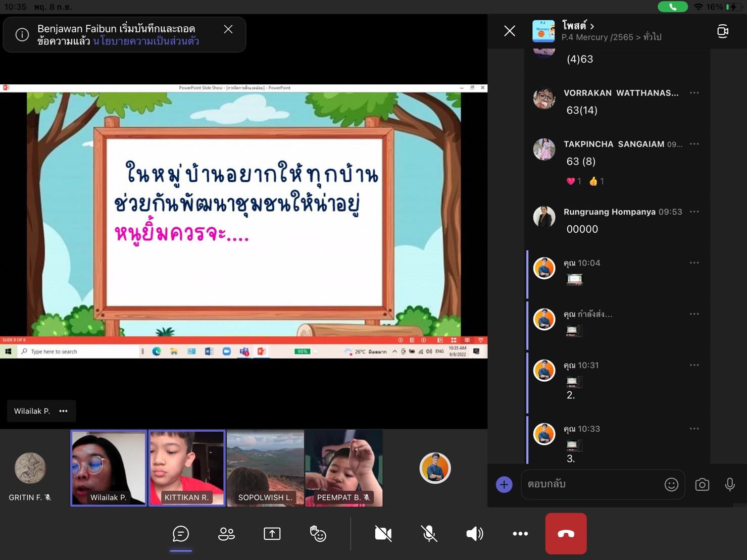Show the participants list

click(226, 534)
